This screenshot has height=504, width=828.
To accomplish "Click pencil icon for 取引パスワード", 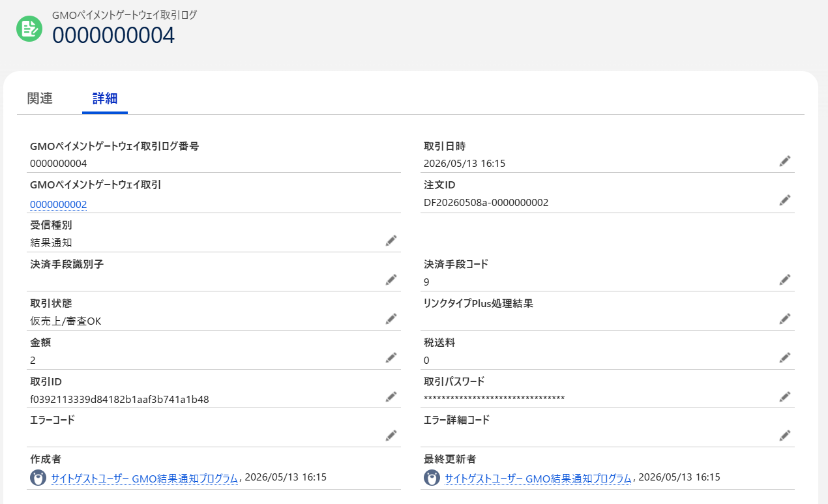I will (x=785, y=396).
